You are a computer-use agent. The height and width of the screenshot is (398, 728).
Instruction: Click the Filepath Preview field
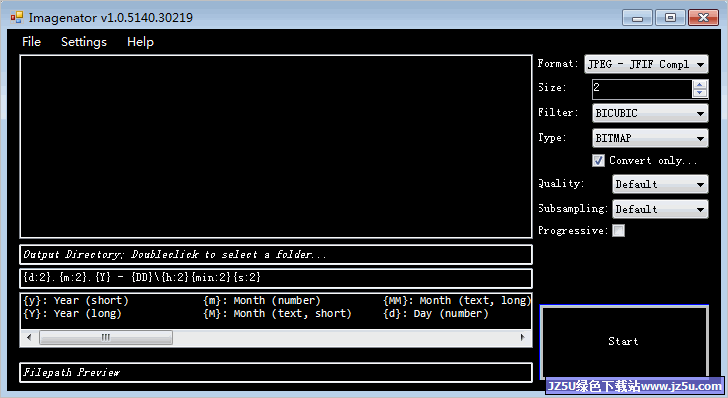pyautogui.click(x=276, y=372)
